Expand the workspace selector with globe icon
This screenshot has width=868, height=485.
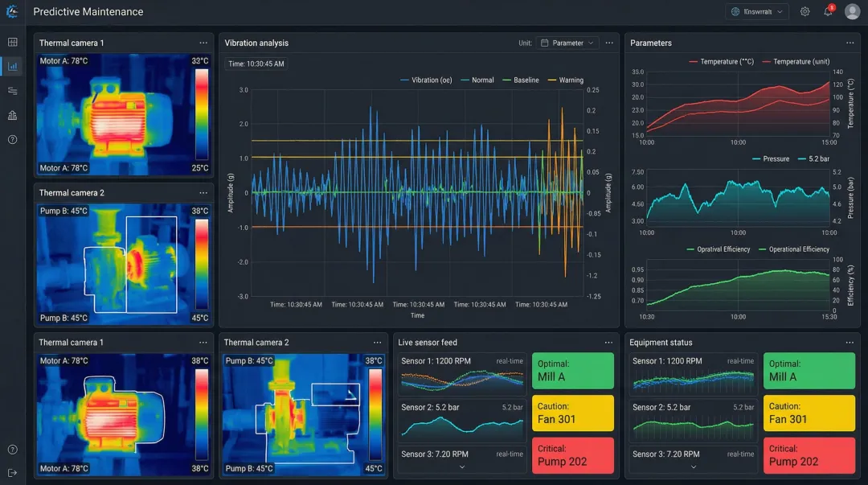coord(757,12)
